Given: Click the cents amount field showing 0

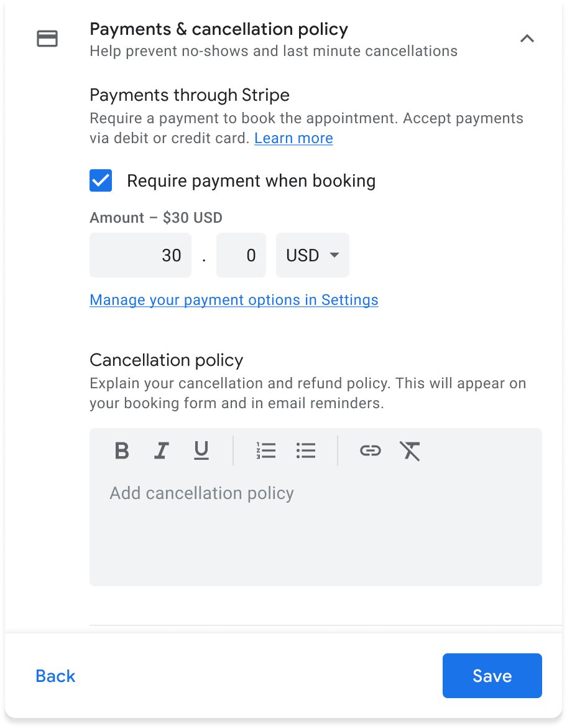Looking at the screenshot, I should pos(241,255).
